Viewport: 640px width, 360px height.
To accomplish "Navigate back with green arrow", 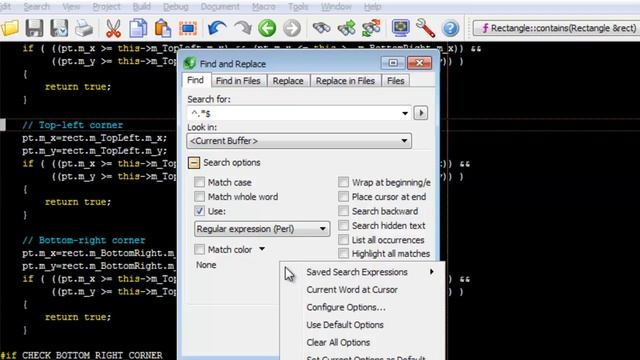I will pos(267,28).
